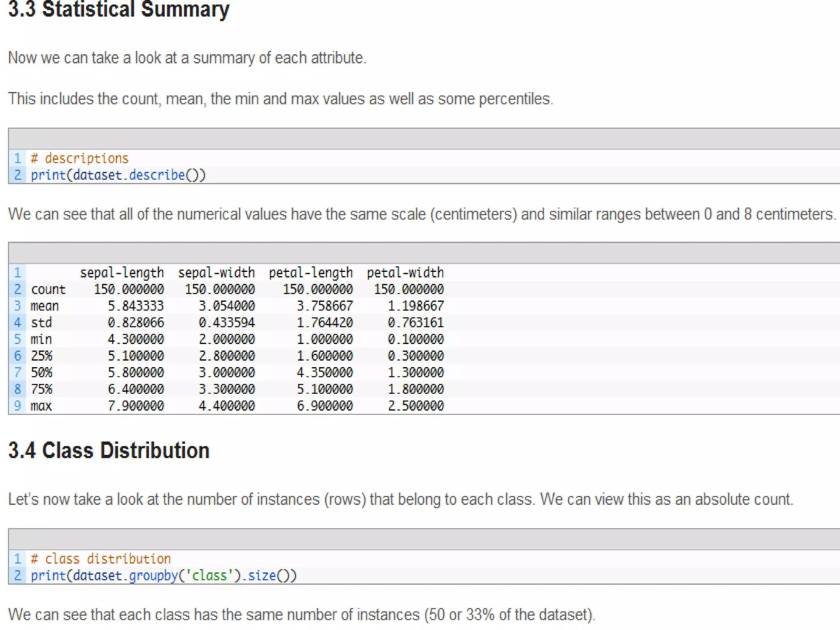Click the 'class' string in groupby code

(209, 576)
